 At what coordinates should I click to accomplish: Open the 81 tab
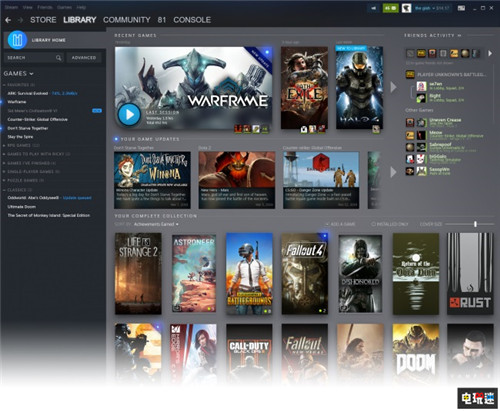point(162,20)
